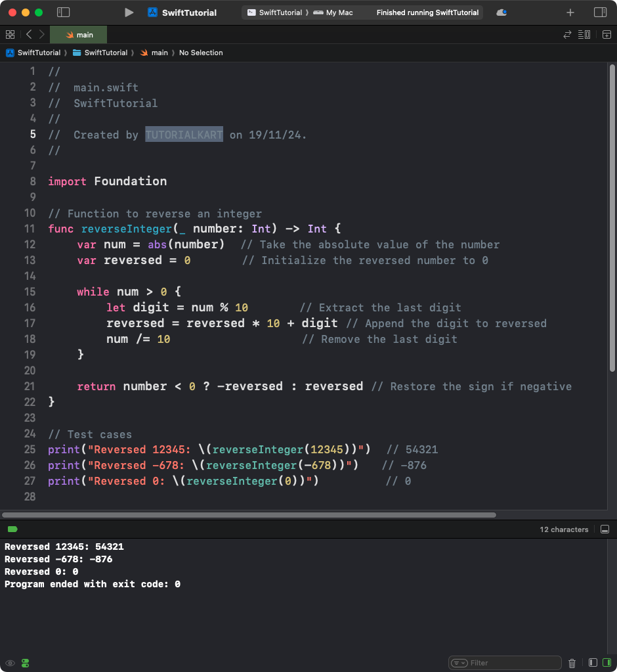Click the Xcode app icon beside title
Image resolution: width=617 pixels, height=672 pixels.
[x=152, y=12]
